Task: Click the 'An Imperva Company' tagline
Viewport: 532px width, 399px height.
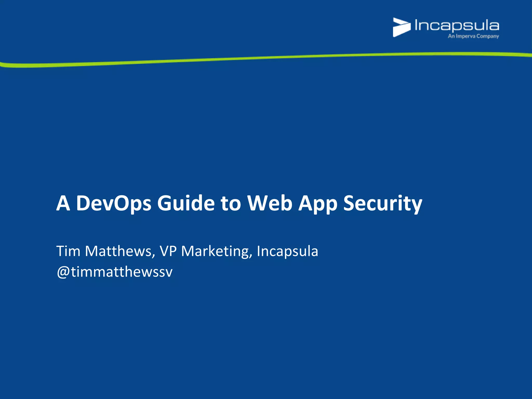Action: coord(473,36)
